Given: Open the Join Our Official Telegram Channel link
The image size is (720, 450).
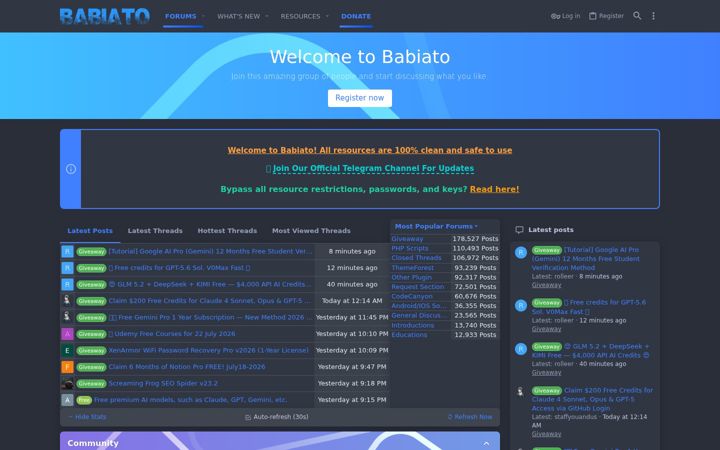Looking at the screenshot, I should 373,169.
